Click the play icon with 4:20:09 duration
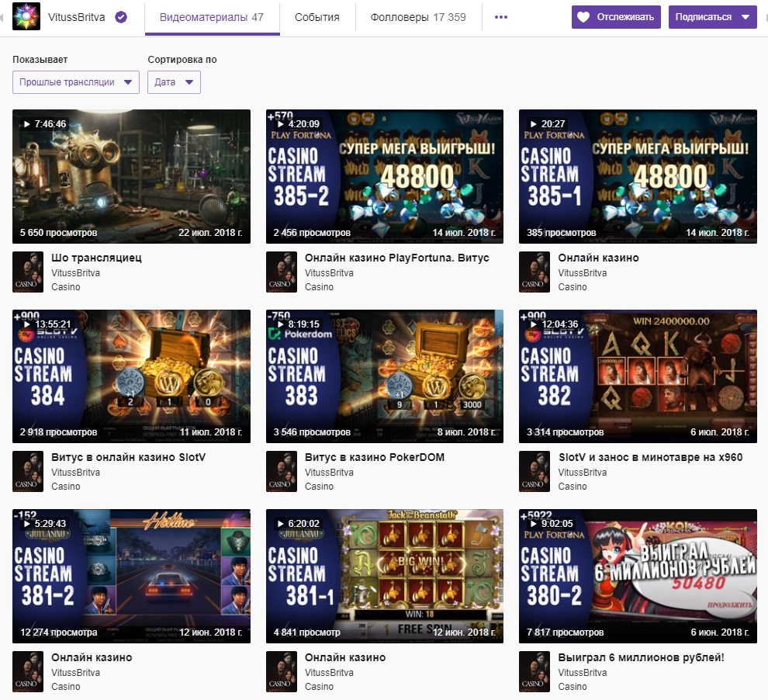The image size is (768, 700). pyautogui.click(x=281, y=124)
